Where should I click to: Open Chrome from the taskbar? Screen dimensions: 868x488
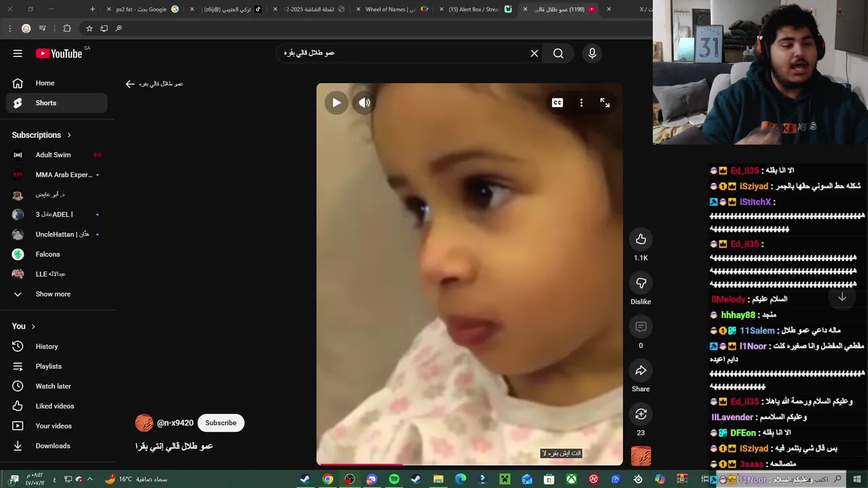[x=328, y=479]
